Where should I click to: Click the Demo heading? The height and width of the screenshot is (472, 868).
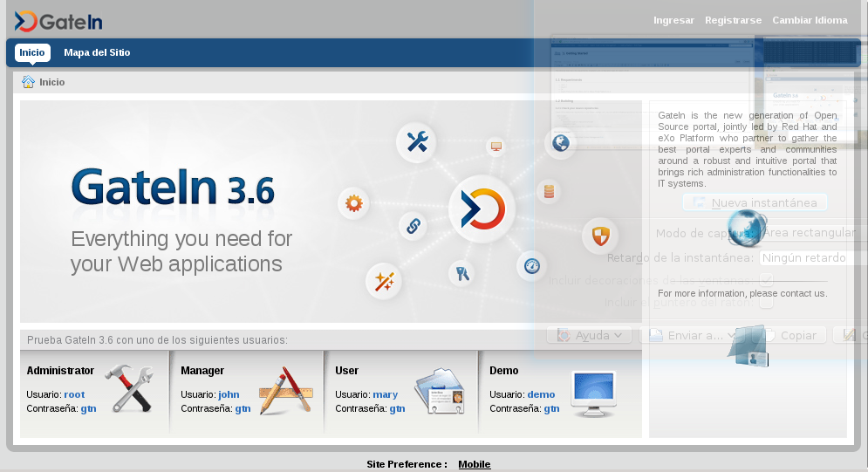point(504,371)
